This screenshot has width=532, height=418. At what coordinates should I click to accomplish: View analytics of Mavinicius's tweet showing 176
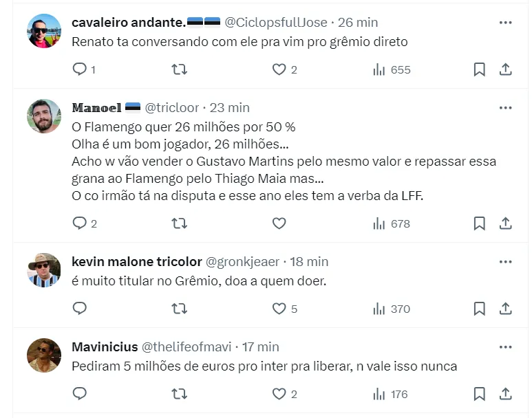[x=390, y=394]
